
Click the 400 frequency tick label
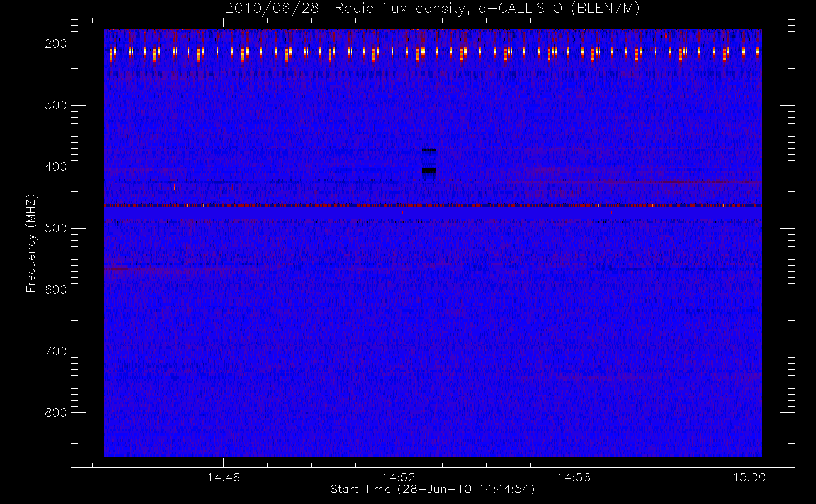pos(56,167)
